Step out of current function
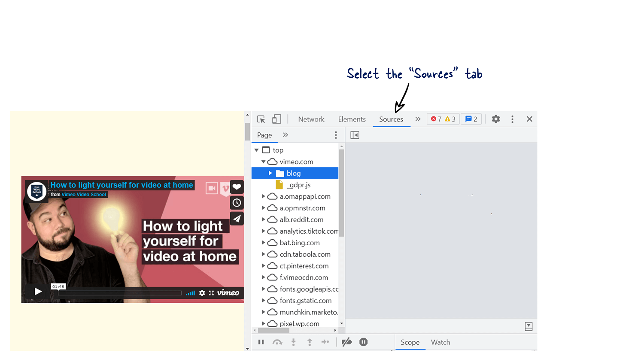 click(x=310, y=342)
